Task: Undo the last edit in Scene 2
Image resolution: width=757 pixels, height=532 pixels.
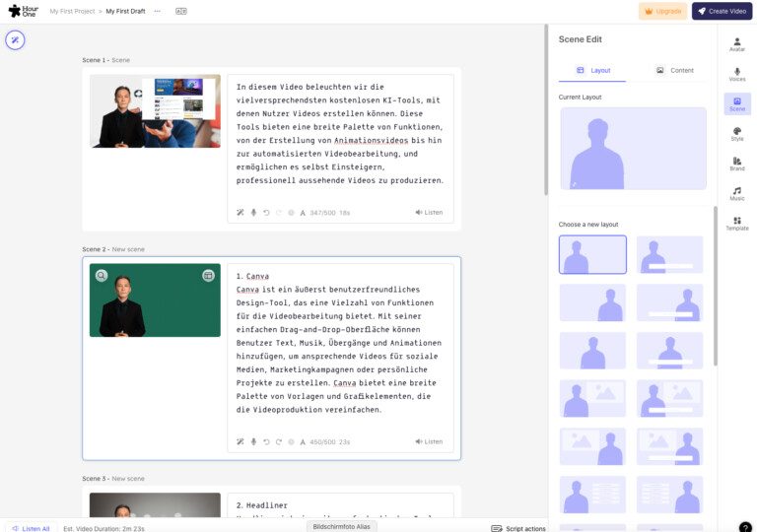Action: 266,441
